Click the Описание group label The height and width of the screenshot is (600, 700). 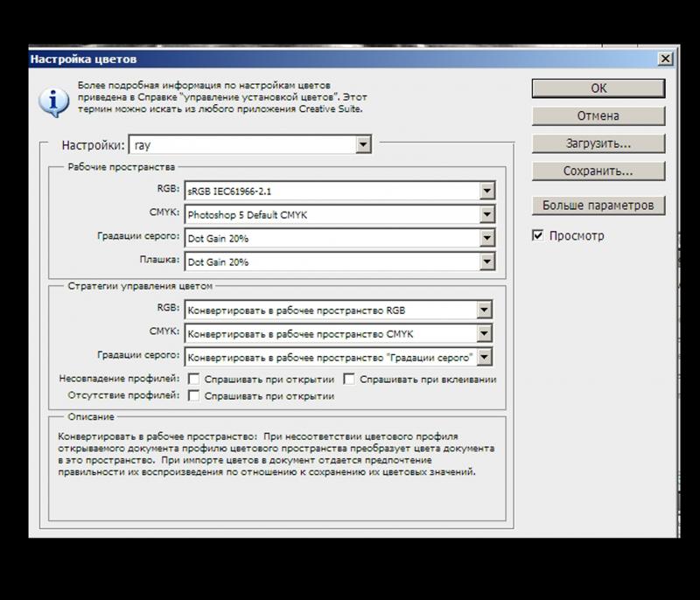(91, 416)
